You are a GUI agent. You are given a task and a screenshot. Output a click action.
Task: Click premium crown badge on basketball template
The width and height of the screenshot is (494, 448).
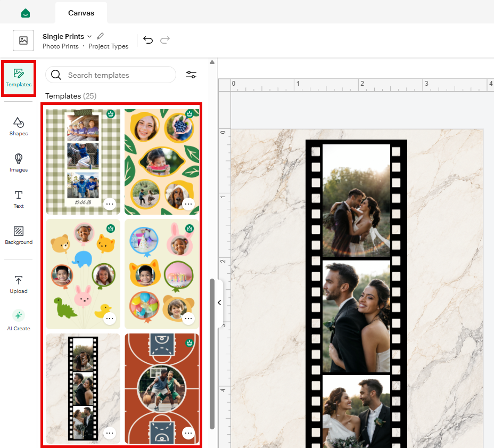tap(190, 343)
